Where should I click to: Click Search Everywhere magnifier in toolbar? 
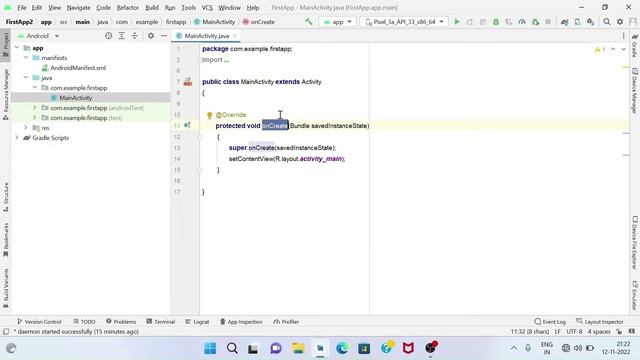click(607, 22)
